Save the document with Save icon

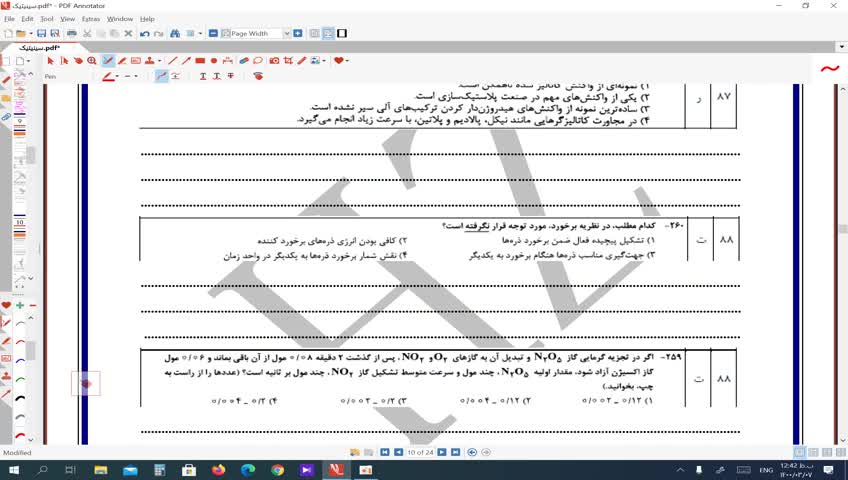tap(42, 34)
